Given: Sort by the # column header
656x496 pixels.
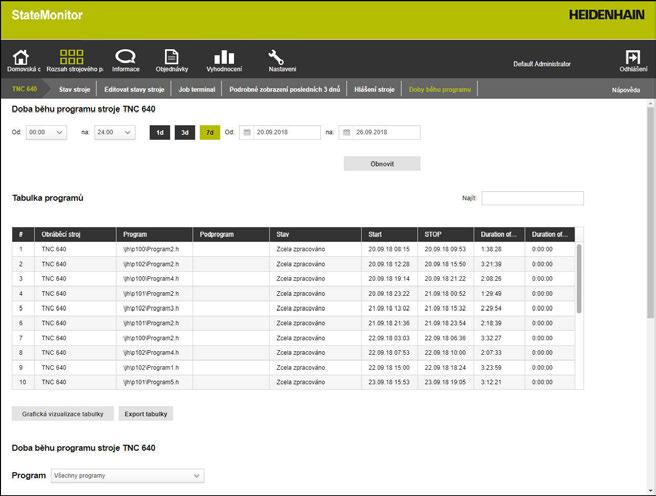Looking at the screenshot, I should click(x=23, y=235).
